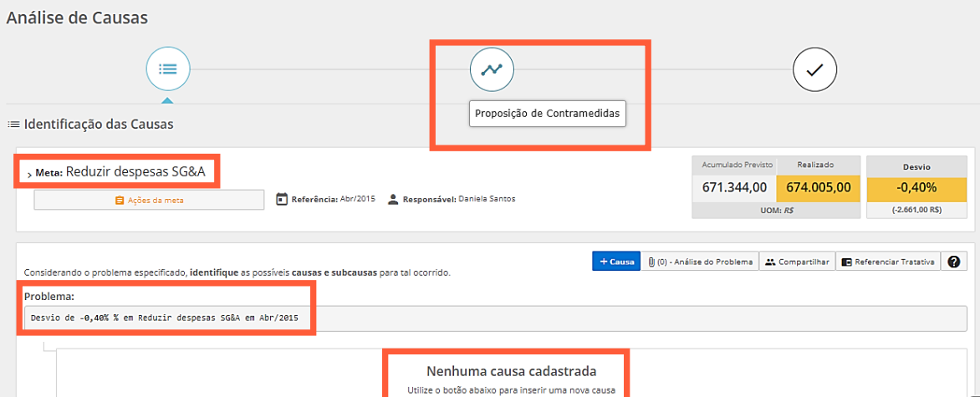The height and width of the screenshot is (397, 980).
Task: Go to Proposição de Contramedidas step icon
Action: tap(492, 69)
